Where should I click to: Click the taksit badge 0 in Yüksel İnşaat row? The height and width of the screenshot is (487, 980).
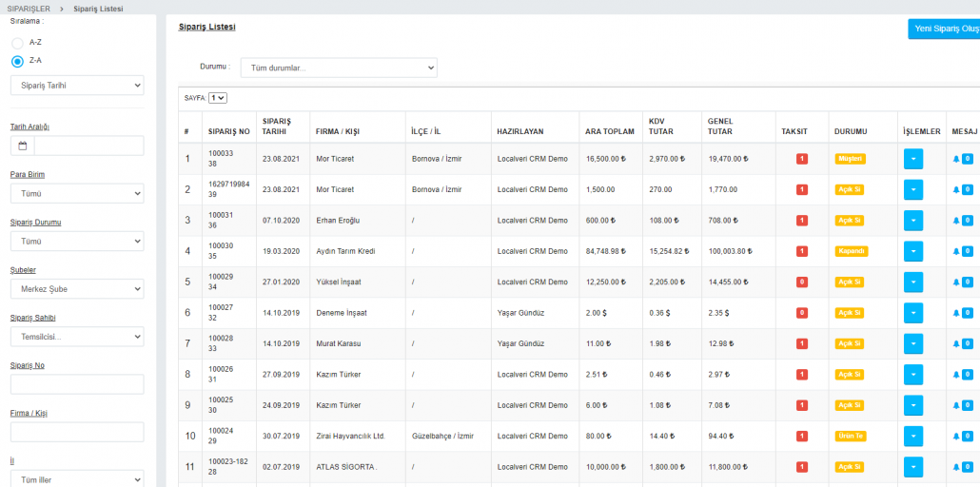(x=802, y=282)
